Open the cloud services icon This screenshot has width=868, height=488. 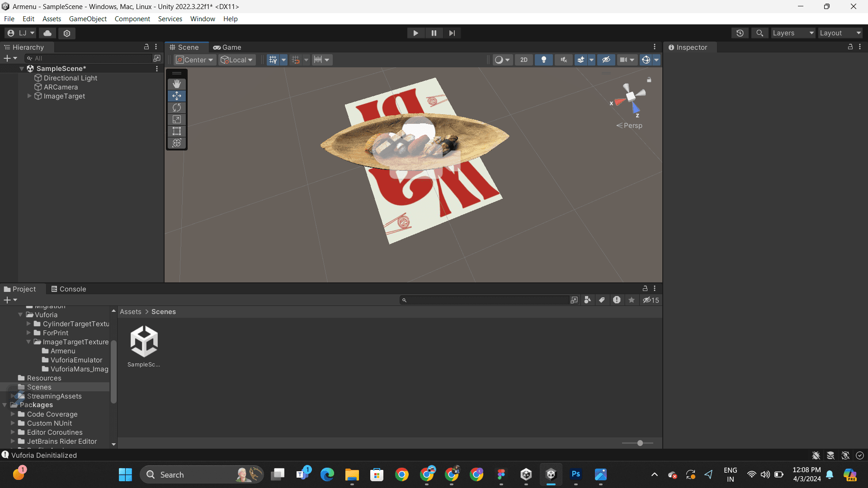pyautogui.click(x=47, y=33)
